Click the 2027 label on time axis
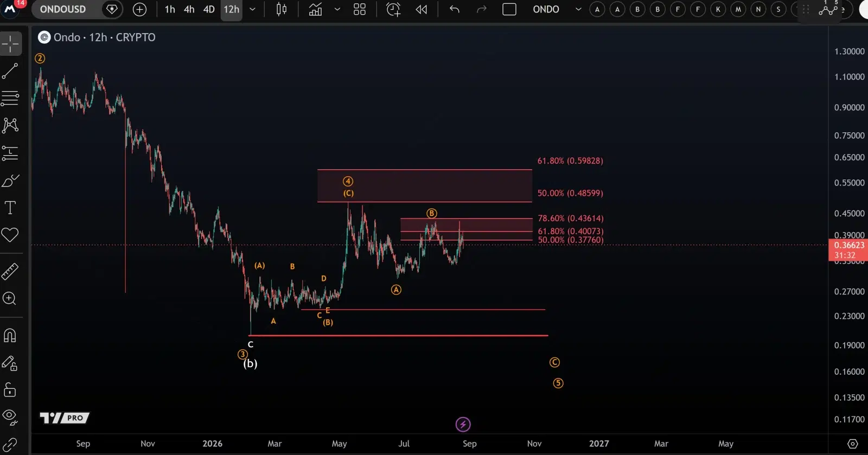Screen dimensions: 868x455 (599, 444)
